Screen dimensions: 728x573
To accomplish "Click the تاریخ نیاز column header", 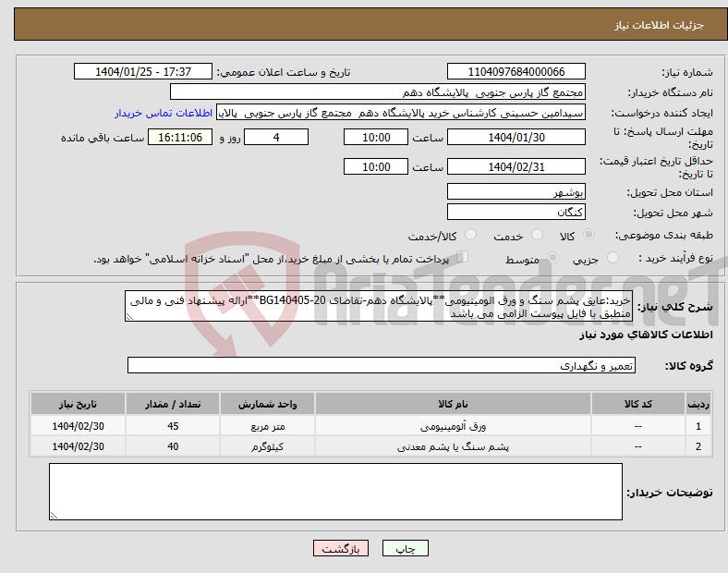I will click(x=78, y=404).
